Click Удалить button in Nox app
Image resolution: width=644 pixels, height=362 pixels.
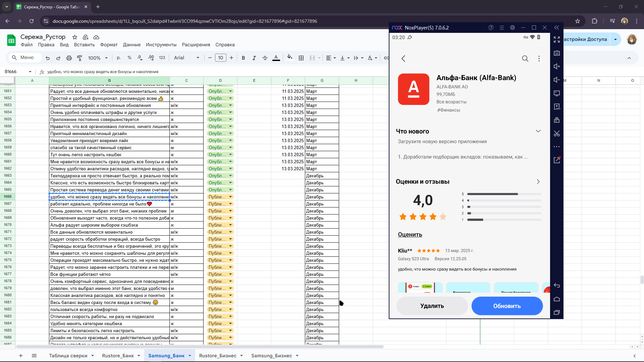(x=432, y=306)
